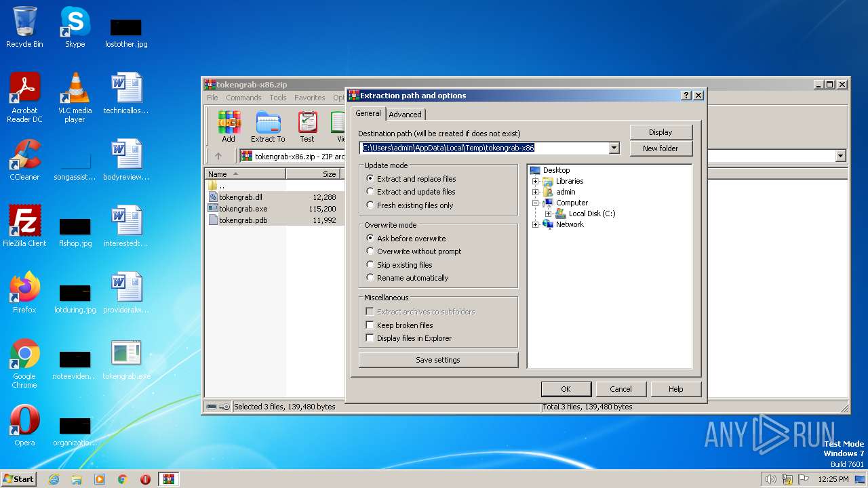Click the New folder button
This screenshot has width=868, height=488.
(660, 148)
